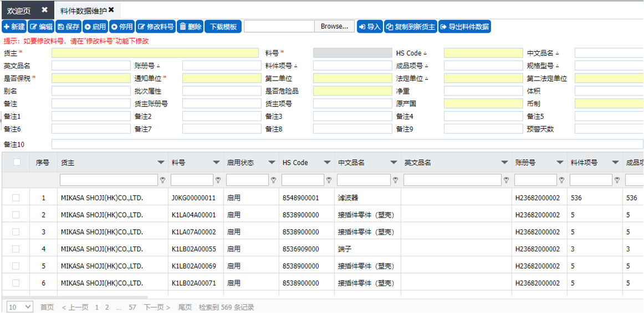Screen dimensions: 644x313
Task: Click cell J0KG00000011 in 料号 column
Action: (x=193, y=198)
